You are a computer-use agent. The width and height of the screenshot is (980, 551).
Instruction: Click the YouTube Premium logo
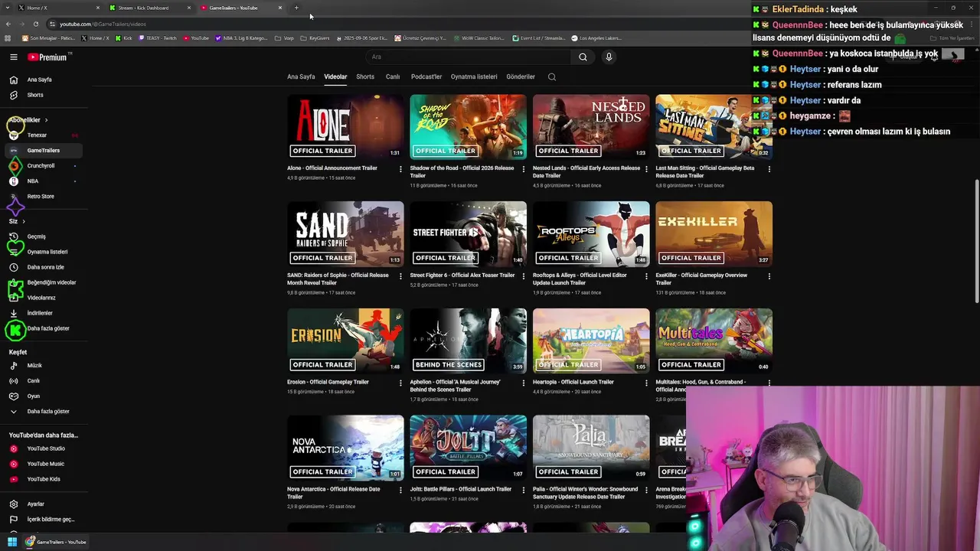point(47,57)
